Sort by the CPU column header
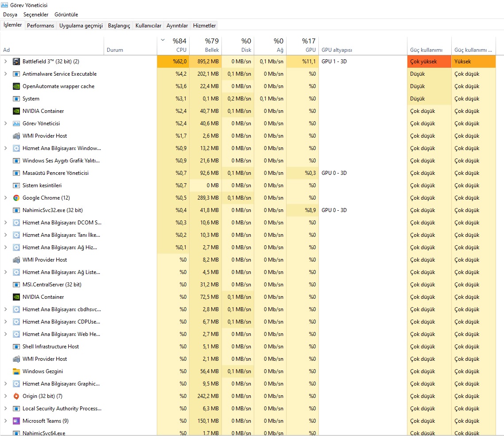504x440 pixels. pos(173,45)
